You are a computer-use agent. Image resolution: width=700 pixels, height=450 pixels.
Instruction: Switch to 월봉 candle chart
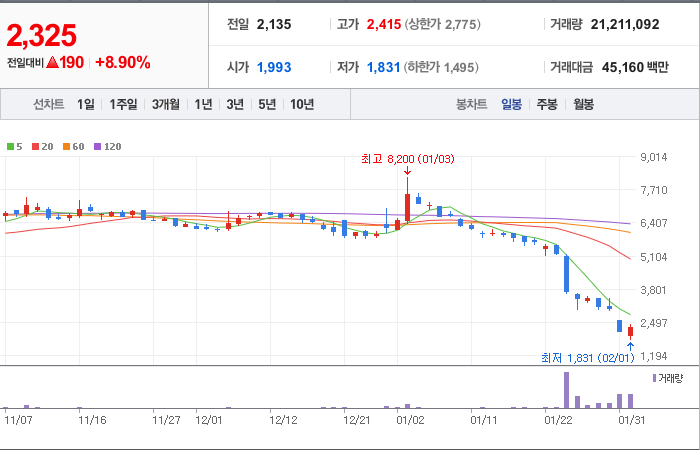point(583,104)
